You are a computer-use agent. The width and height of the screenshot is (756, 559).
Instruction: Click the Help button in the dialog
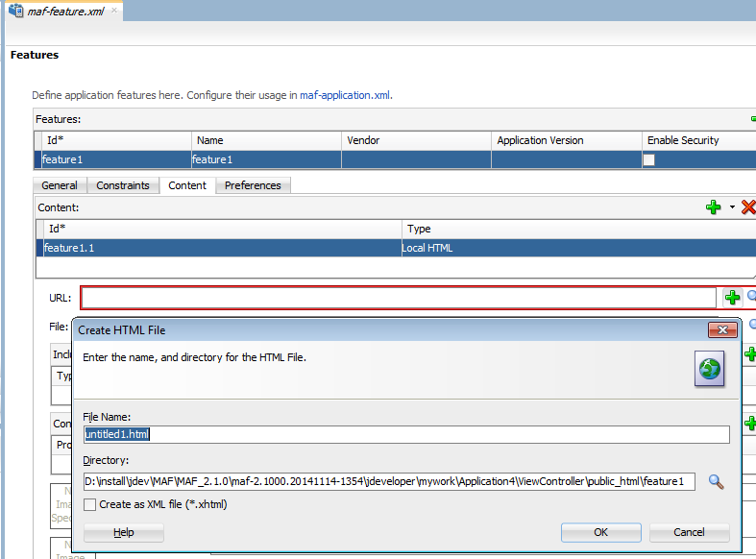coord(123,532)
